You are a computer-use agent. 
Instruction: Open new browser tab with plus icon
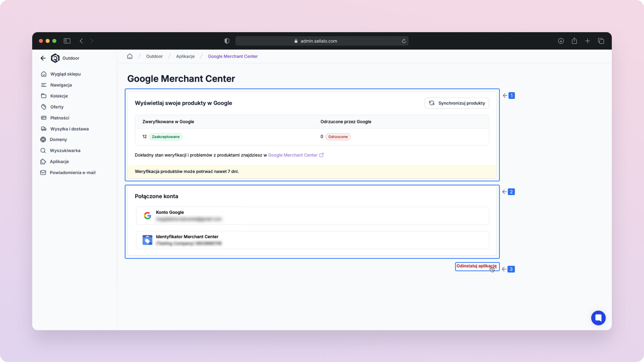click(x=588, y=41)
